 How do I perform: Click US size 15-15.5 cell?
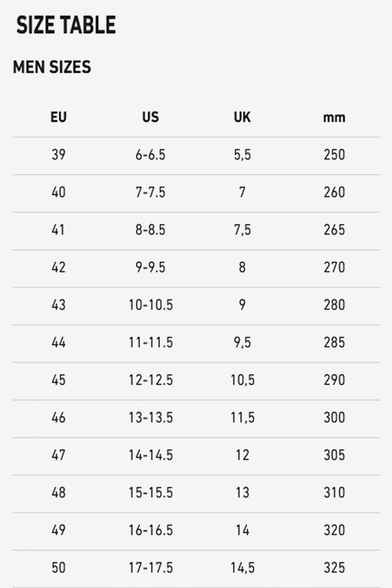(x=151, y=493)
